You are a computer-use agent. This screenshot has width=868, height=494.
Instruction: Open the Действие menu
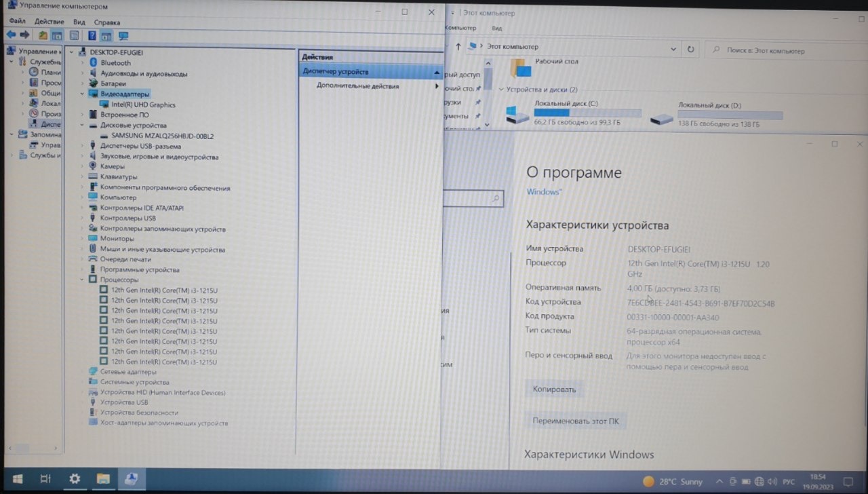[49, 22]
